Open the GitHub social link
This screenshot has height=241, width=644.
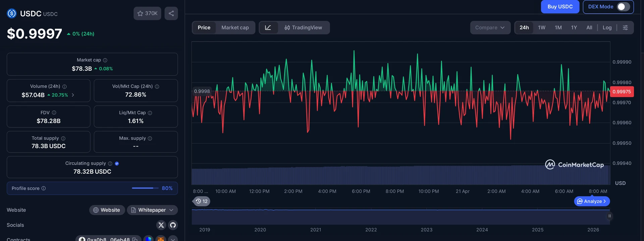[x=173, y=225]
